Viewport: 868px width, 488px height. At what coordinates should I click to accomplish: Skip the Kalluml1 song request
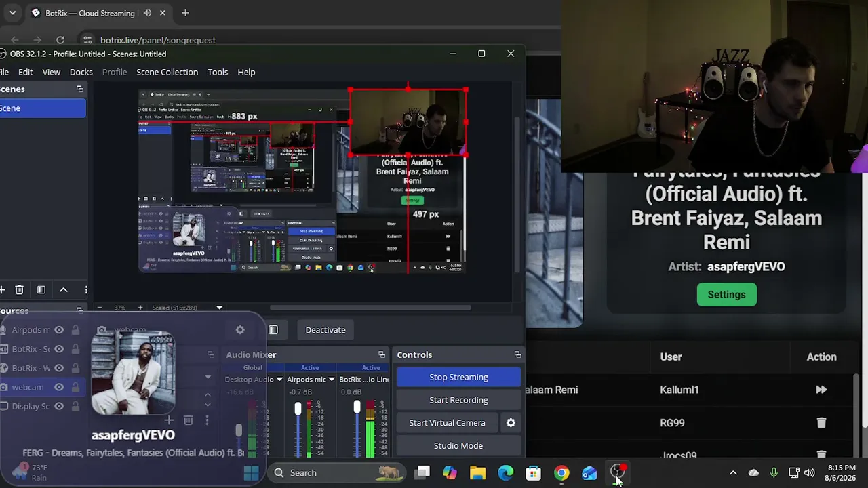click(x=821, y=390)
